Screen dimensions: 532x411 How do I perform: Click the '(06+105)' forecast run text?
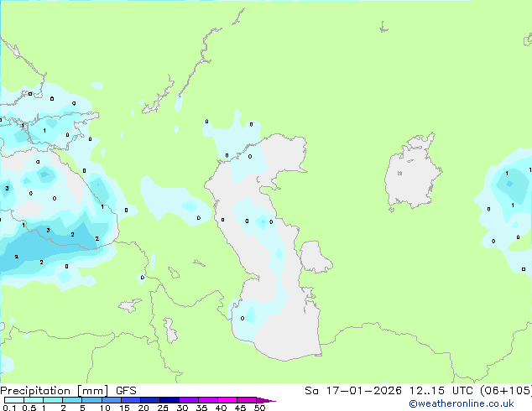[x=506, y=391]
